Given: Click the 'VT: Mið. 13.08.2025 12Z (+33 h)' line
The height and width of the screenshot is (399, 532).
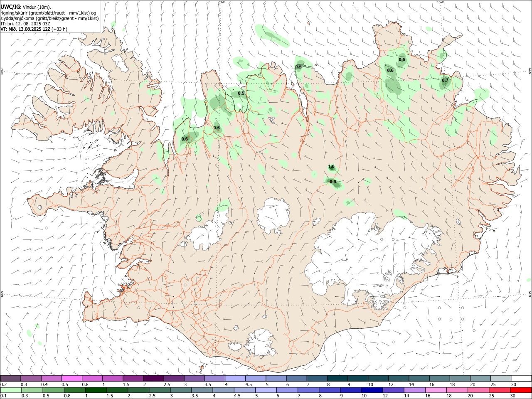Looking at the screenshot, I should (34, 29).
